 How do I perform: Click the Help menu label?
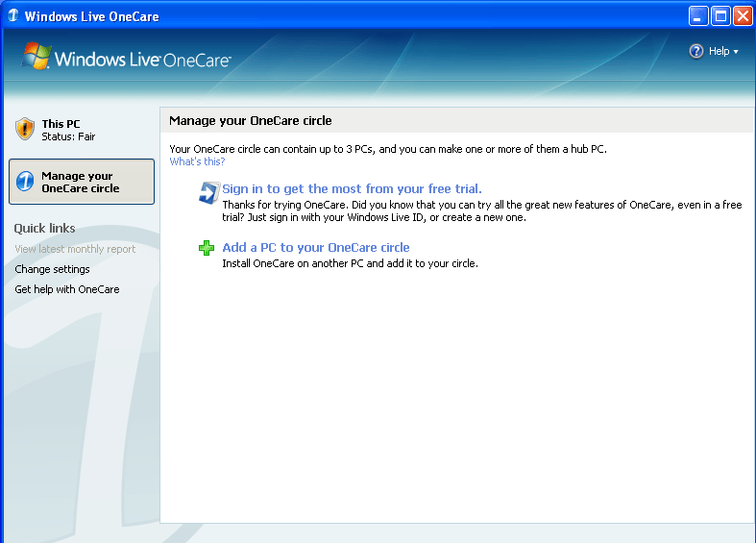point(719,51)
